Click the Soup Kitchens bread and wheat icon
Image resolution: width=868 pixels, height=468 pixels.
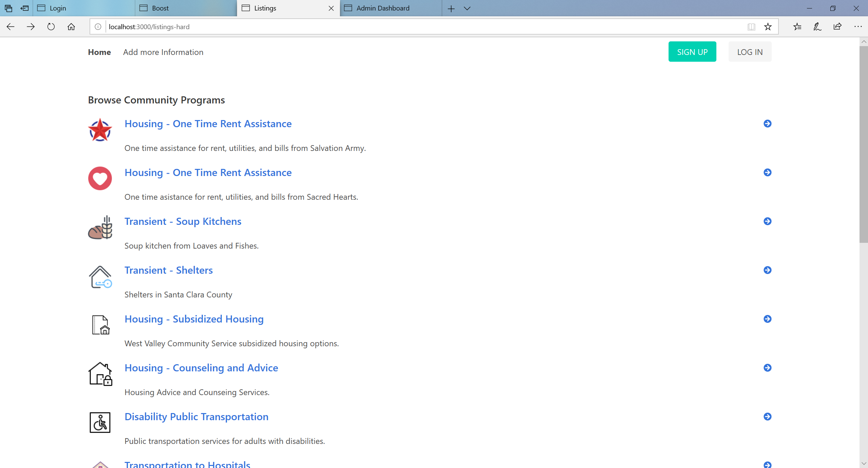click(100, 227)
